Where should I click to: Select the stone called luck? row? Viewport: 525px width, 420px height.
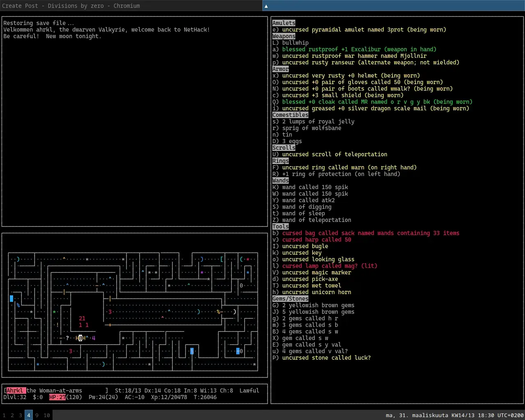click(x=322, y=358)
